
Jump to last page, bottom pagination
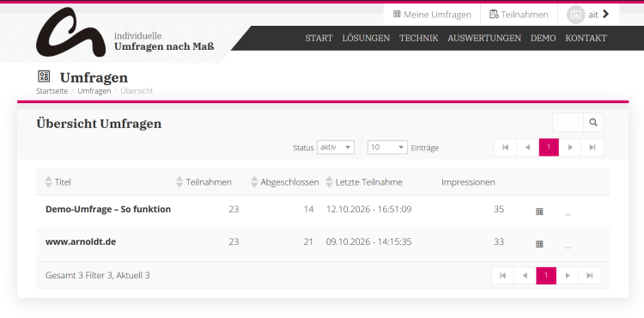click(589, 276)
